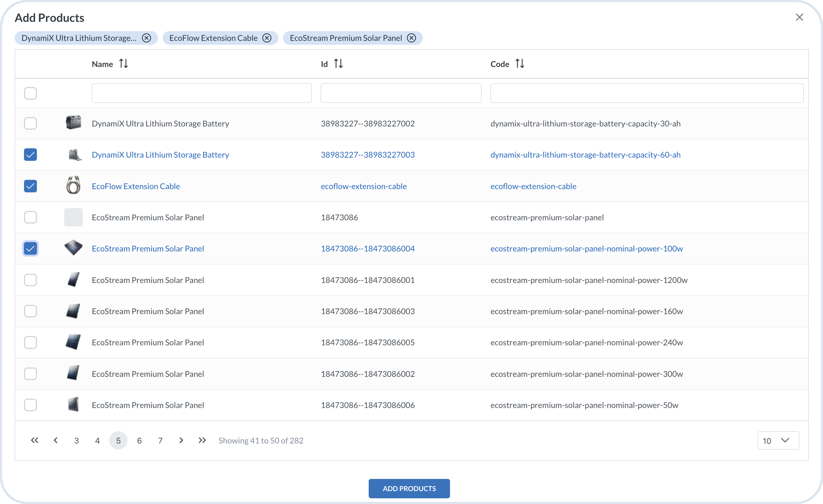This screenshot has height=504, width=823.
Task: Click thumbnail of 50w solar panel
Action: [x=73, y=405]
